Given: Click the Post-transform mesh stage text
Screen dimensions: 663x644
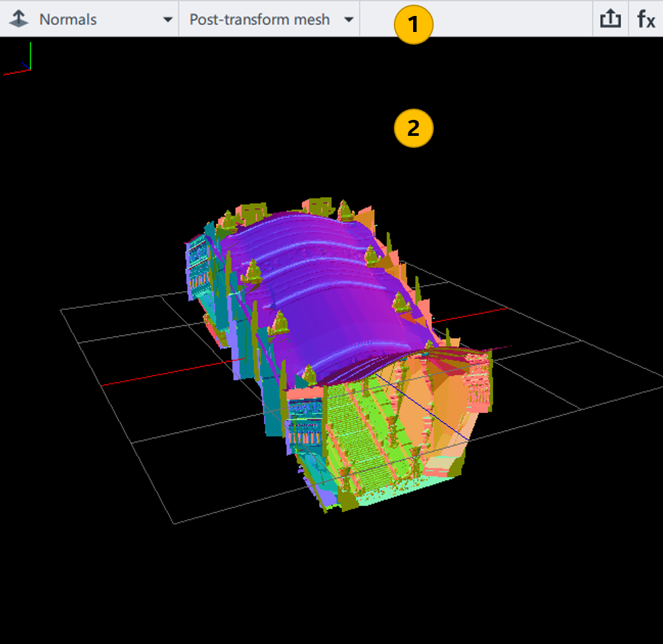Looking at the screenshot, I should (259, 19).
